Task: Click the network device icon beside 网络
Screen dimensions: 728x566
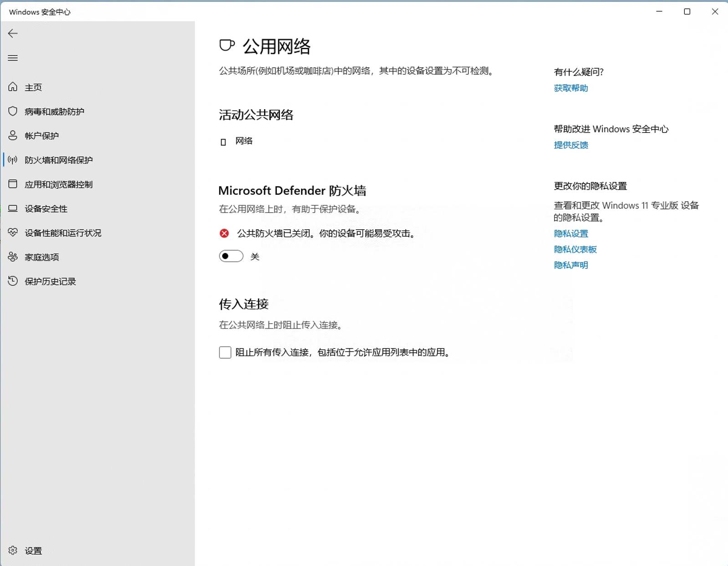Action: pyautogui.click(x=223, y=142)
